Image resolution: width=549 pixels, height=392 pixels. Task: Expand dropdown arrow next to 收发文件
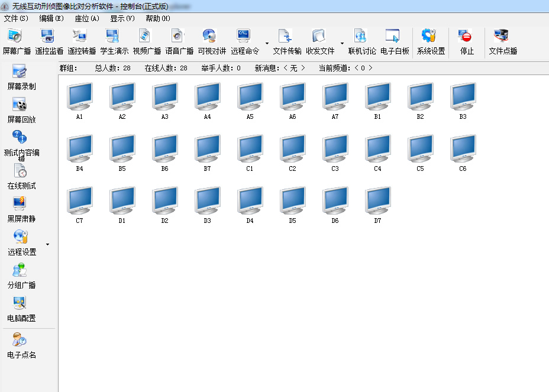click(x=342, y=43)
